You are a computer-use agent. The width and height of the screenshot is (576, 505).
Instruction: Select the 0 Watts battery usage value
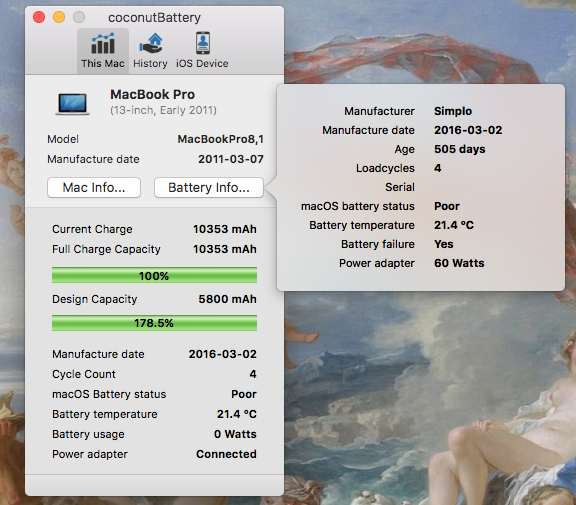point(235,434)
